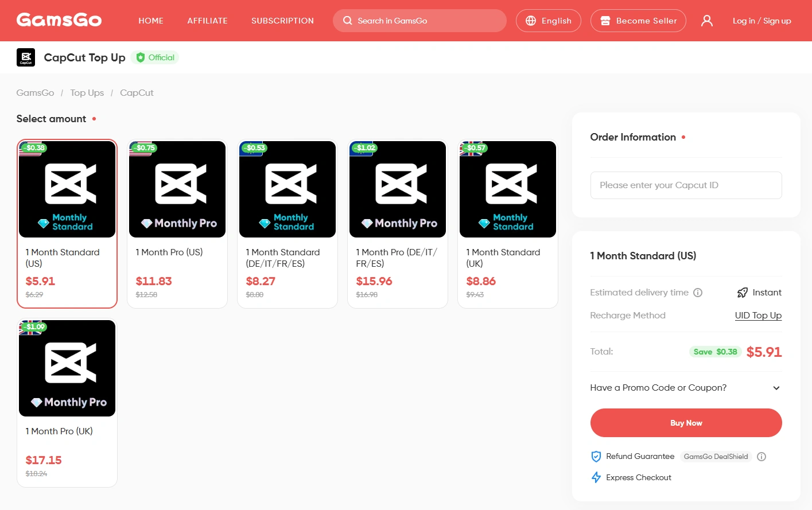
Task: Click the -$1.09 discount badge
Action: tap(34, 326)
